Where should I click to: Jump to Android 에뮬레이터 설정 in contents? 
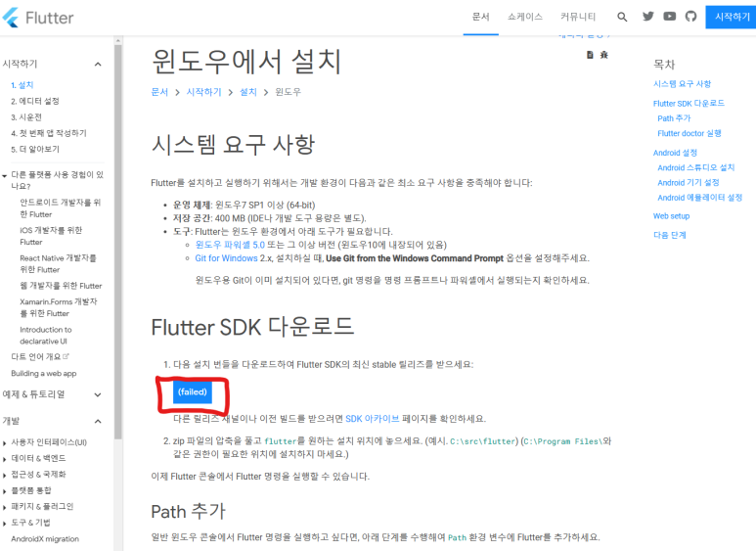click(699, 198)
